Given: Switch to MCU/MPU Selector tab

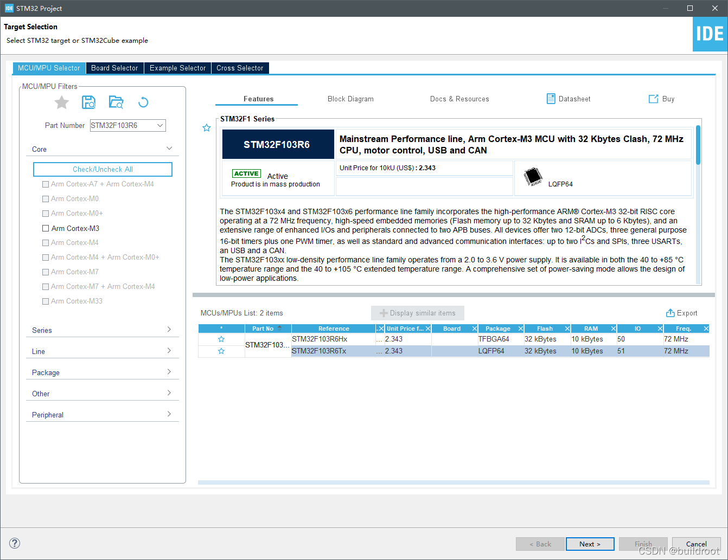Looking at the screenshot, I should (49, 68).
